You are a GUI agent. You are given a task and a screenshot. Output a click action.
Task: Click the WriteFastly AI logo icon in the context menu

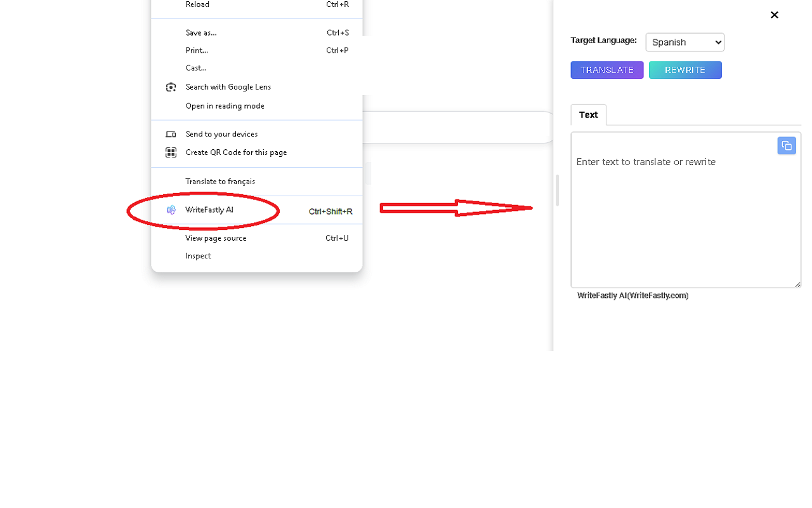point(171,210)
